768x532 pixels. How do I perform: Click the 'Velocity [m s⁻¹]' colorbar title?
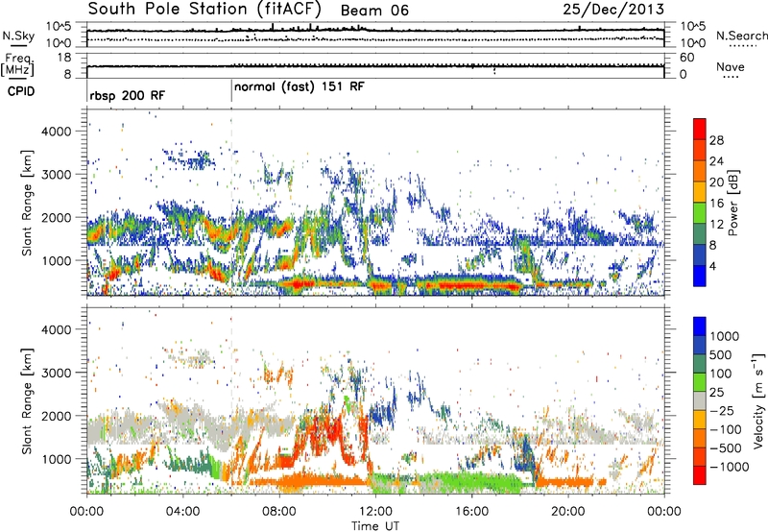coord(758,401)
